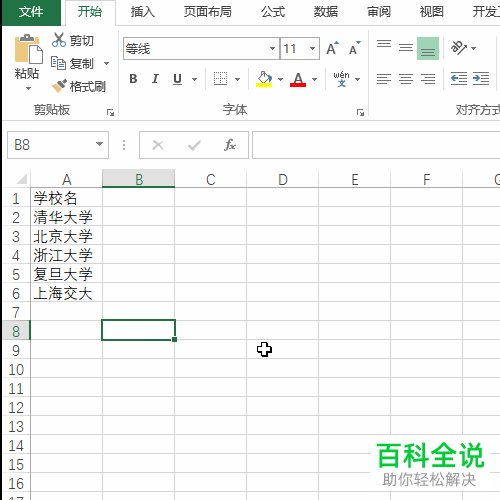
Task: Click the text orientation icon
Action: coord(459,48)
